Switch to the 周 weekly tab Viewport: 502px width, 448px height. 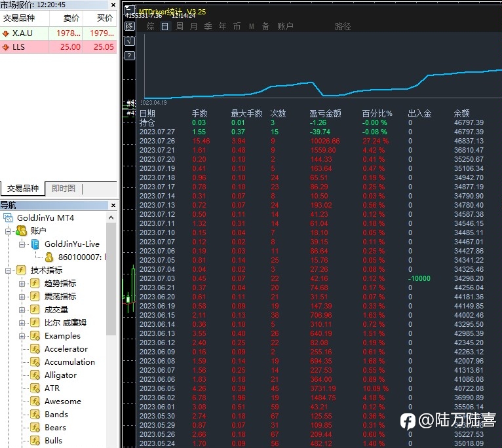click(x=180, y=26)
